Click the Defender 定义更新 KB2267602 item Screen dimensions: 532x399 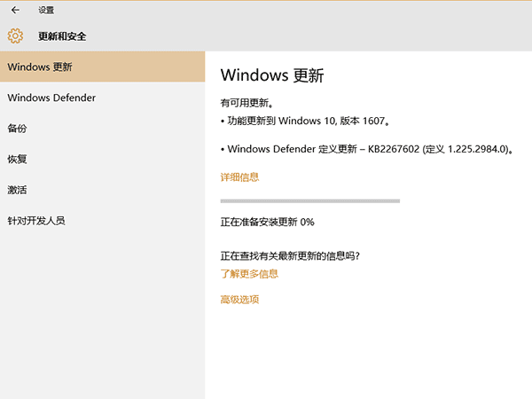tap(367, 149)
